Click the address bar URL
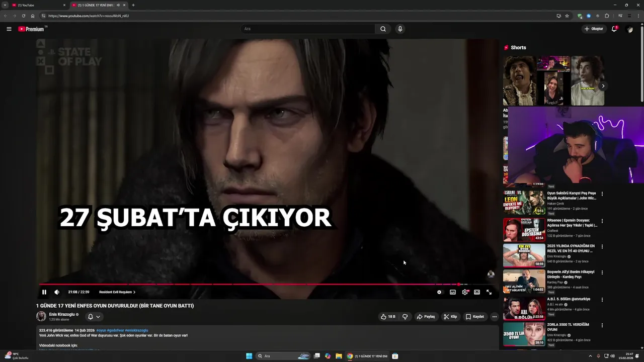 point(89,16)
